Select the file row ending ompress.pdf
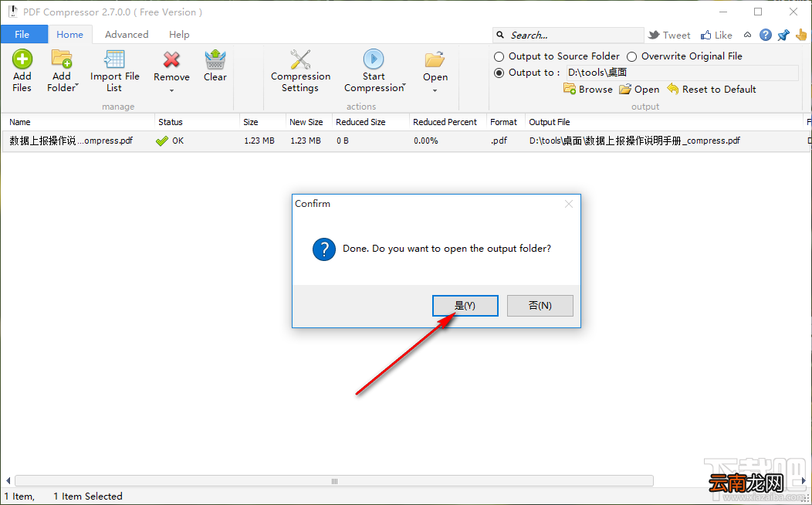The height and width of the screenshot is (505, 812). [406, 141]
